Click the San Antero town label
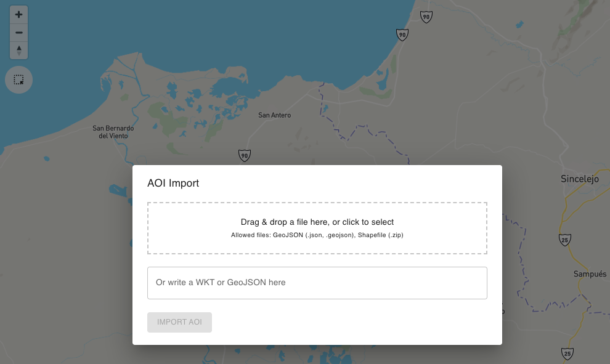Screen dimensions: 610x364 pos(274,115)
